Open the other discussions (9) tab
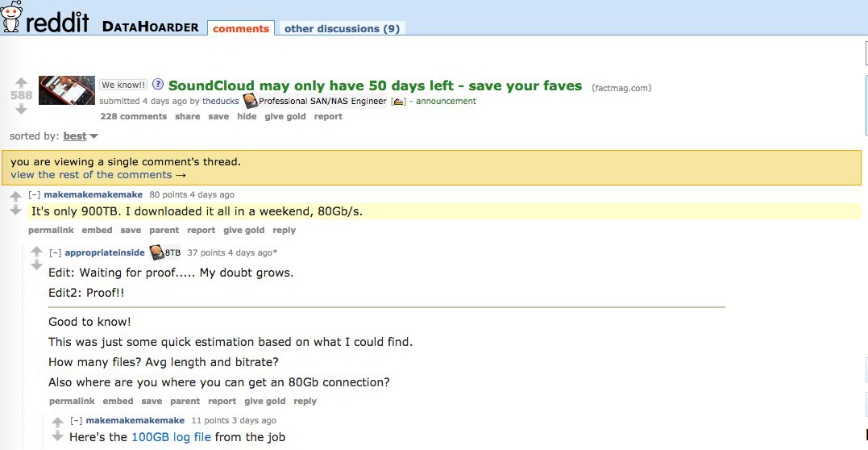This screenshot has height=450, width=868. point(342,28)
